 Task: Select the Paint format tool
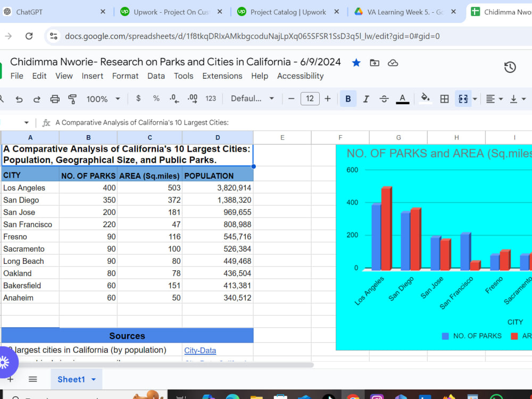tap(72, 99)
